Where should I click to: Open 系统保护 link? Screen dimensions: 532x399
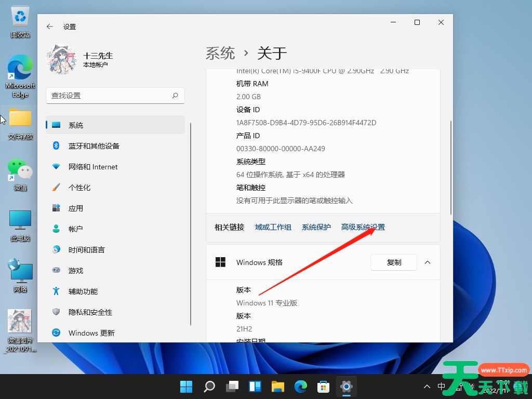click(316, 227)
